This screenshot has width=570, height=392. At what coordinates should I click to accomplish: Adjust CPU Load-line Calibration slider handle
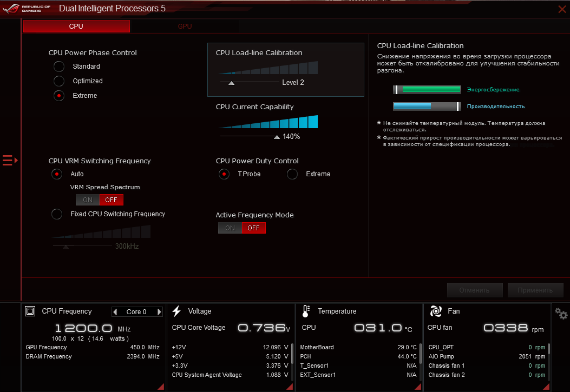click(x=231, y=83)
